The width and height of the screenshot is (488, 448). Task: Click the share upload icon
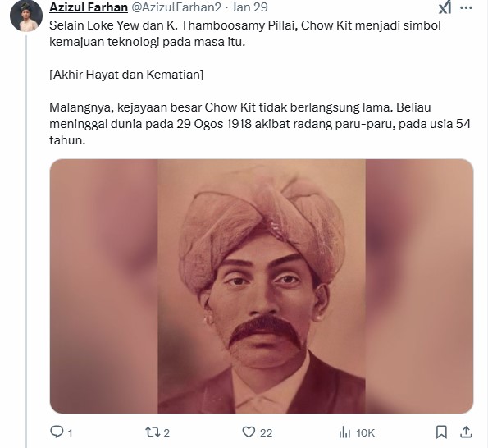[x=466, y=432]
